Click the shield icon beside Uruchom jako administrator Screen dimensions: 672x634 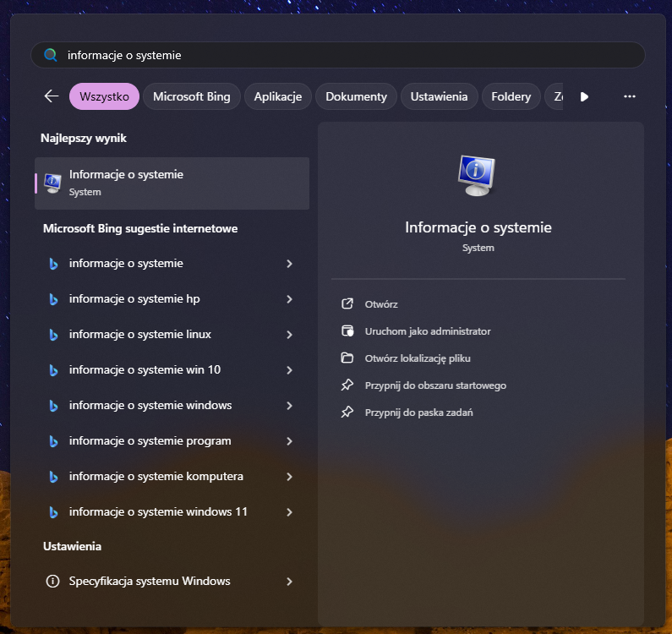click(347, 331)
